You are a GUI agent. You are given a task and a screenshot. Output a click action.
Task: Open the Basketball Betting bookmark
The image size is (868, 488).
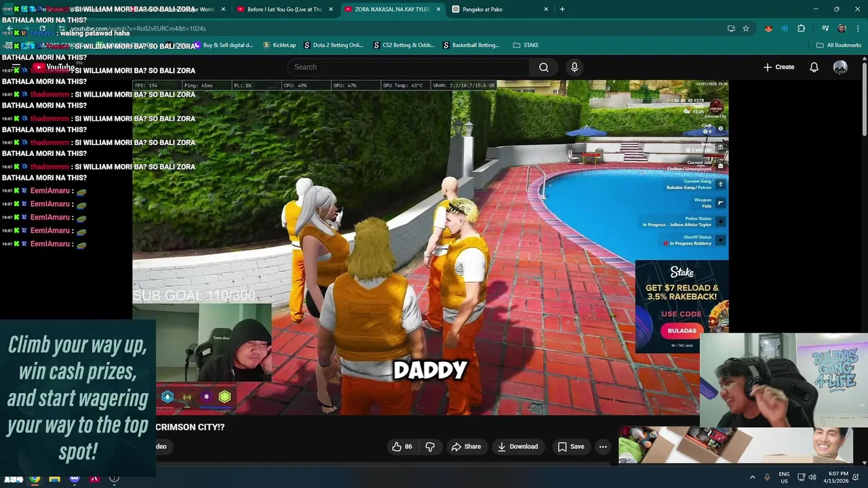471,45
